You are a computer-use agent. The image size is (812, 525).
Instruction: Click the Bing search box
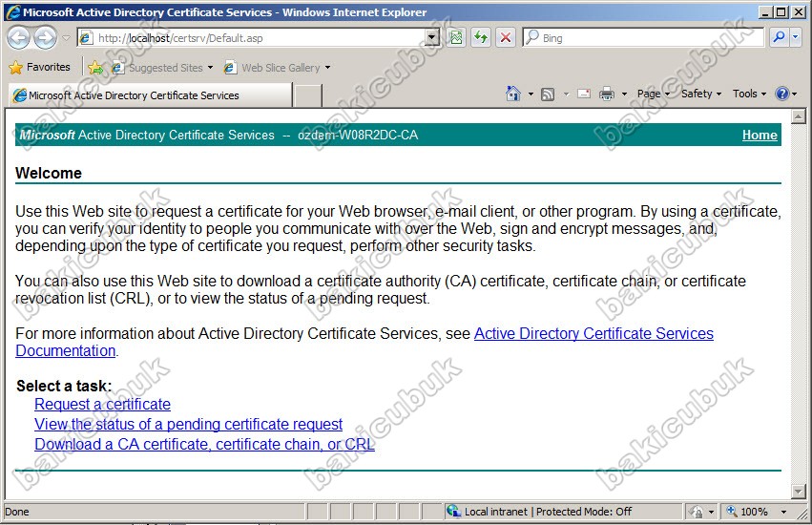(643, 38)
